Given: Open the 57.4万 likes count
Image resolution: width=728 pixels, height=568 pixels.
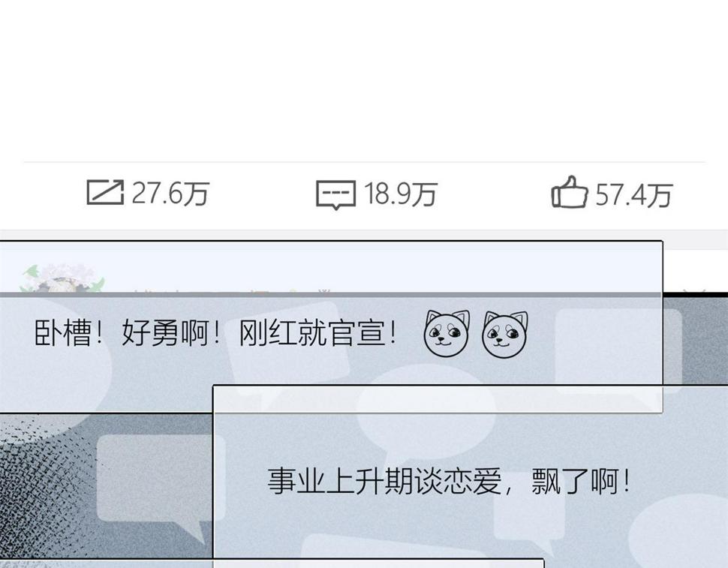Looking at the screenshot, I should click(633, 194).
